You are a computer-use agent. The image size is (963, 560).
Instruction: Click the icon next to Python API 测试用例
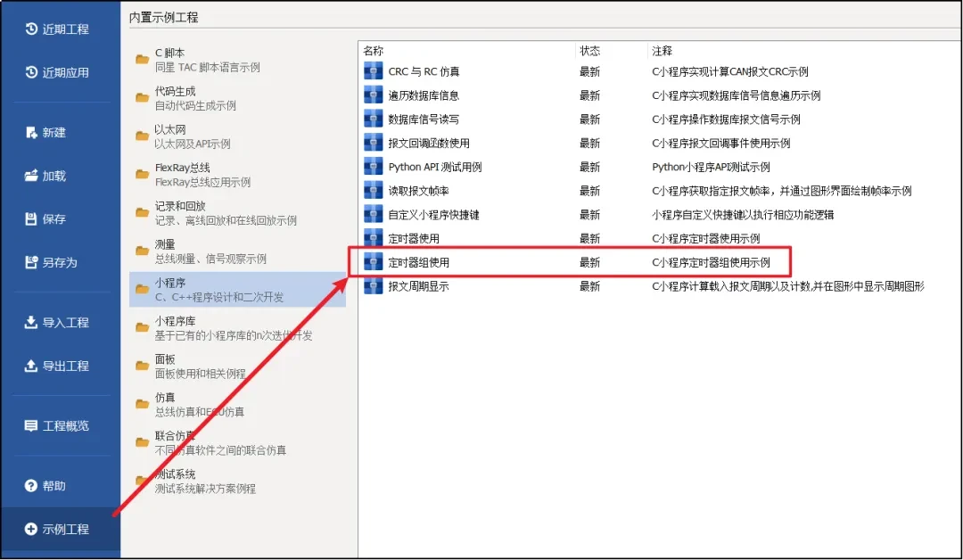pyautogui.click(x=374, y=166)
